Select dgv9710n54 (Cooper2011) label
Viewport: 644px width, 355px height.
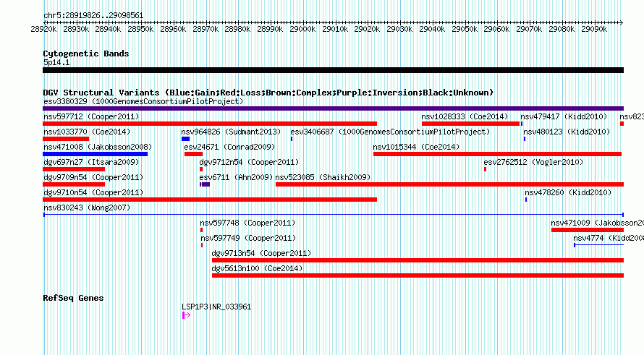coord(93,192)
